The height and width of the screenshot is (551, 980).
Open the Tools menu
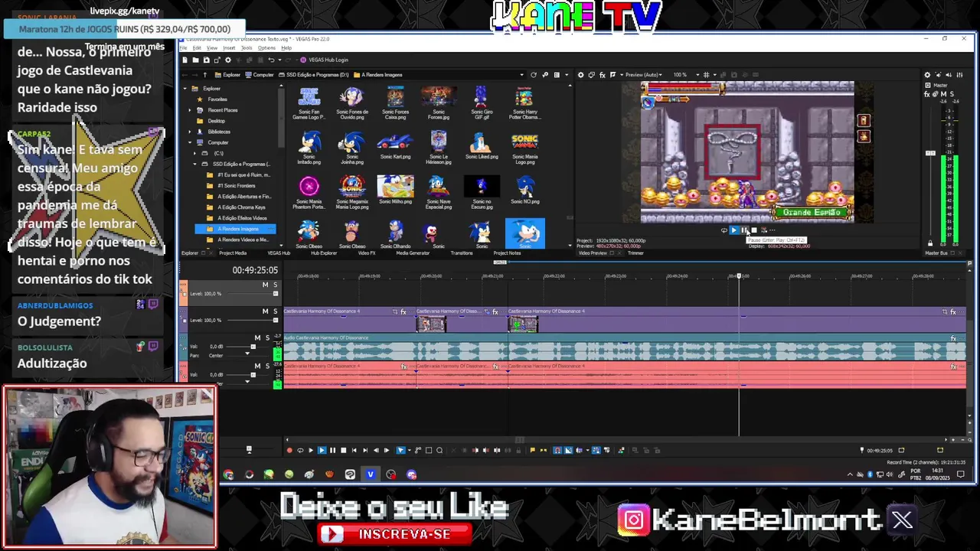click(x=247, y=47)
